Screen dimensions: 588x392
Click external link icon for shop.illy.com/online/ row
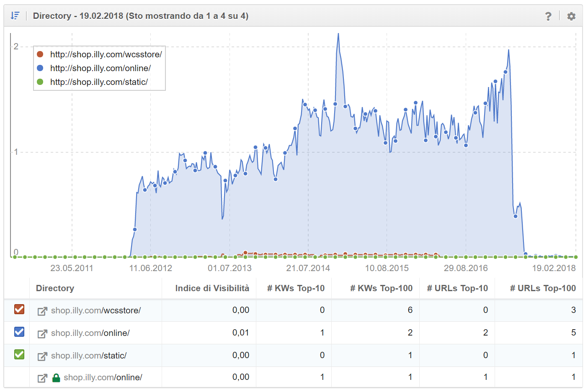(x=42, y=333)
